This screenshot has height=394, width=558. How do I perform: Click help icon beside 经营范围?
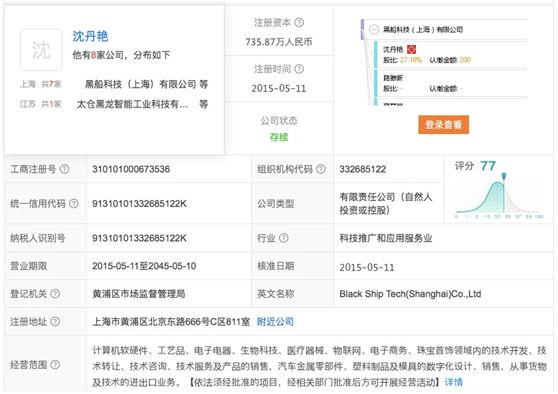[55, 364]
